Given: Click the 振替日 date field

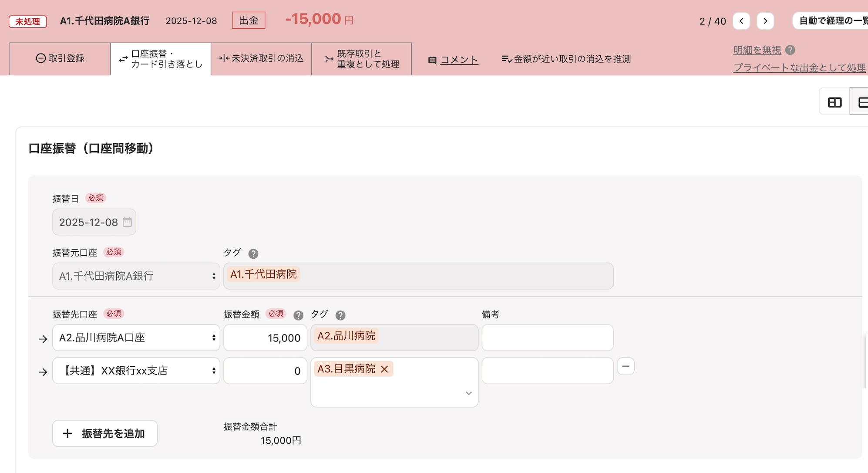Looking at the screenshot, I should [94, 222].
